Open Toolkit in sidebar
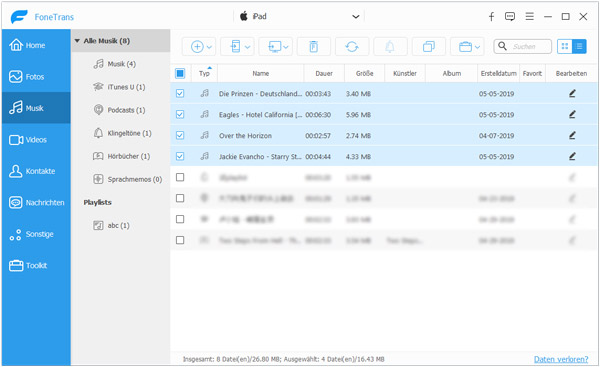This screenshot has height=367, width=600. [x=36, y=265]
